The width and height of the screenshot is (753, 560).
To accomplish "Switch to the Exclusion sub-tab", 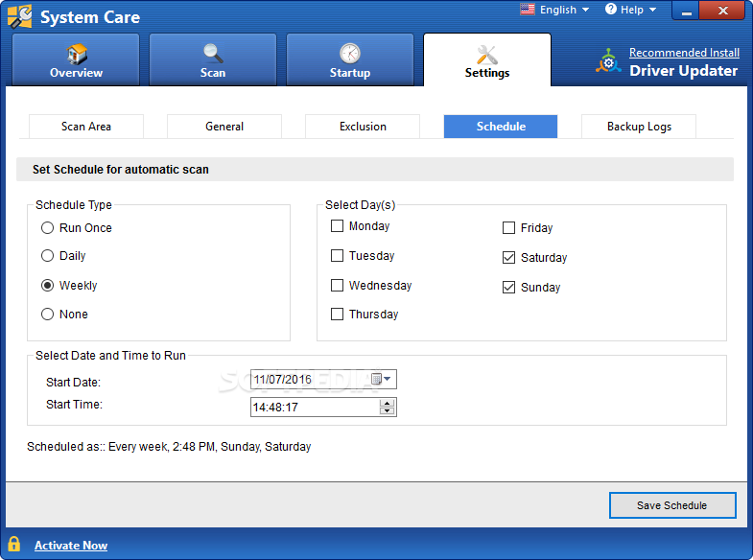I will [x=363, y=127].
